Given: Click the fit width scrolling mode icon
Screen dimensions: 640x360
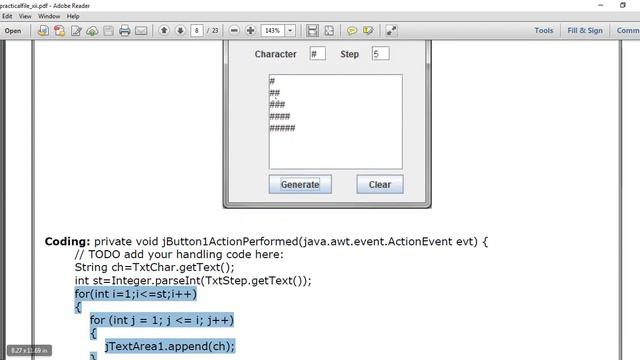Looking at the screenshot, I should pyautogui.click(x=312, y=31).
